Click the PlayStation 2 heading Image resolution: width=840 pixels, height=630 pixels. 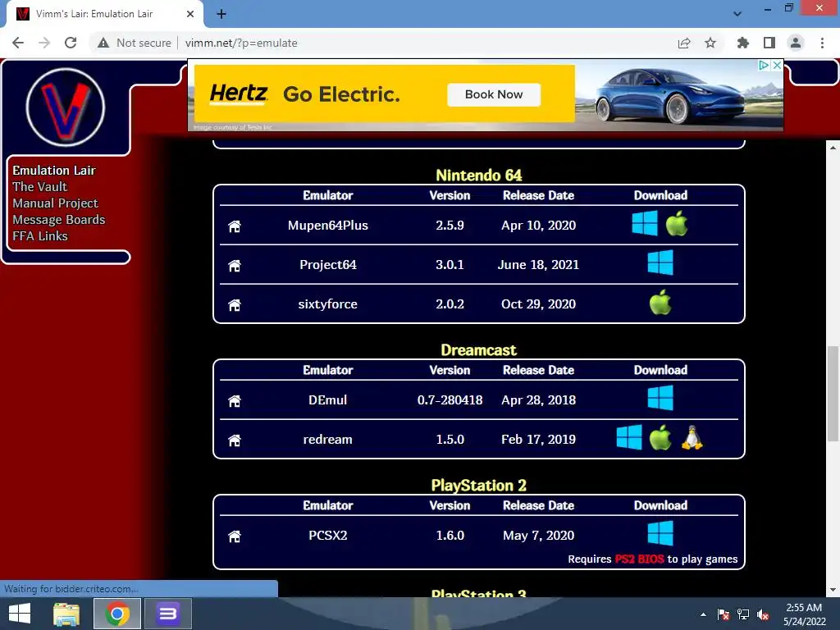pyautogui.click(x=479, y=486)
